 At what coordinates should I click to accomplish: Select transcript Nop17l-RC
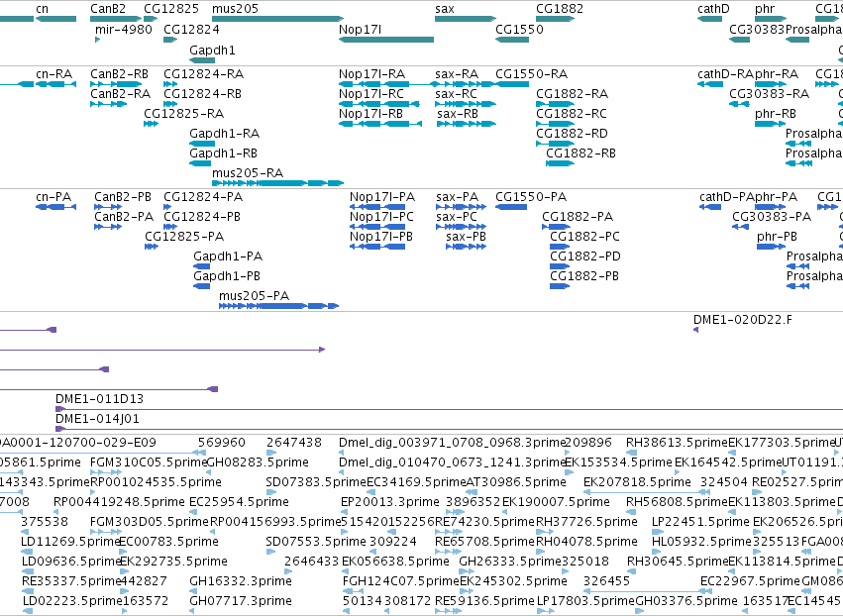[370, 93]
